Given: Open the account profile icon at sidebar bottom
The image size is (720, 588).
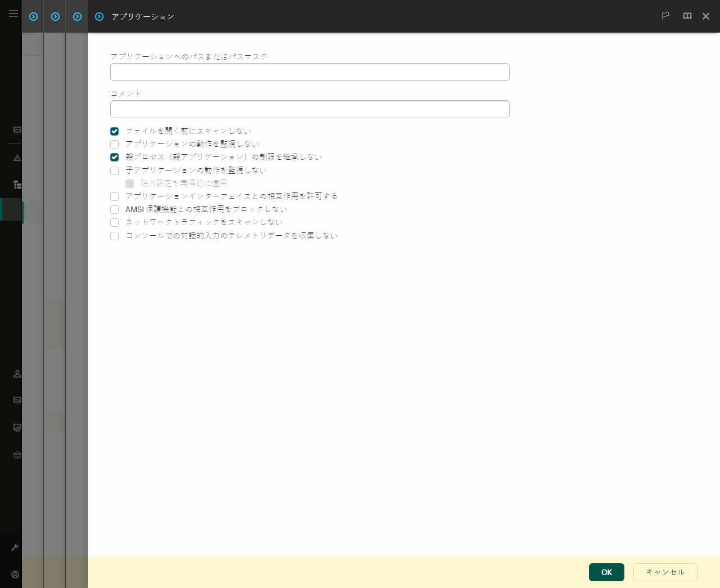Looking at the screenshot, I should (x=15, y=574).
